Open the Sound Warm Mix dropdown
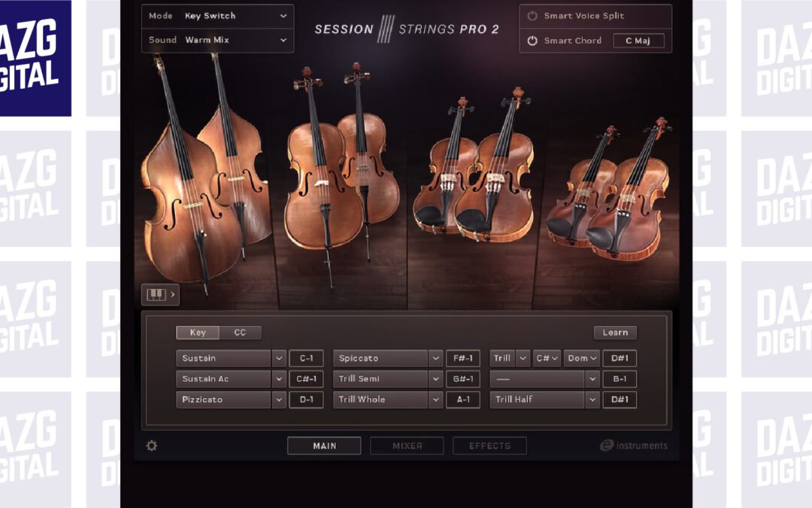The image size is (812, 508). click(217, 40)
